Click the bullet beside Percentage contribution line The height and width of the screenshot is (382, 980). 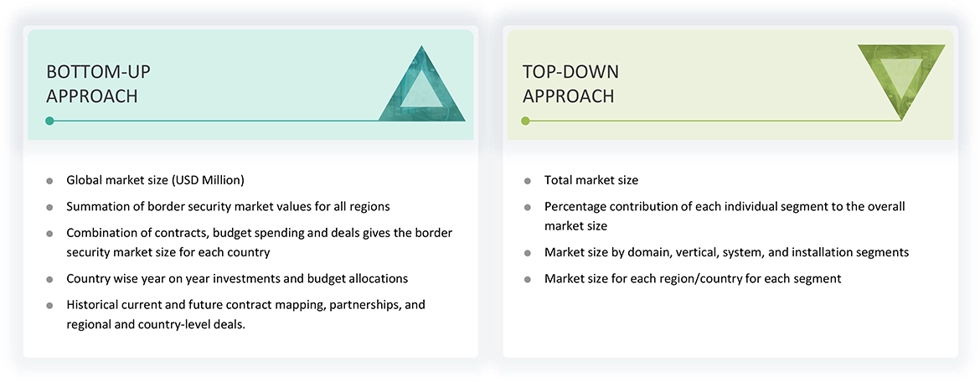[x=527, y=206]
